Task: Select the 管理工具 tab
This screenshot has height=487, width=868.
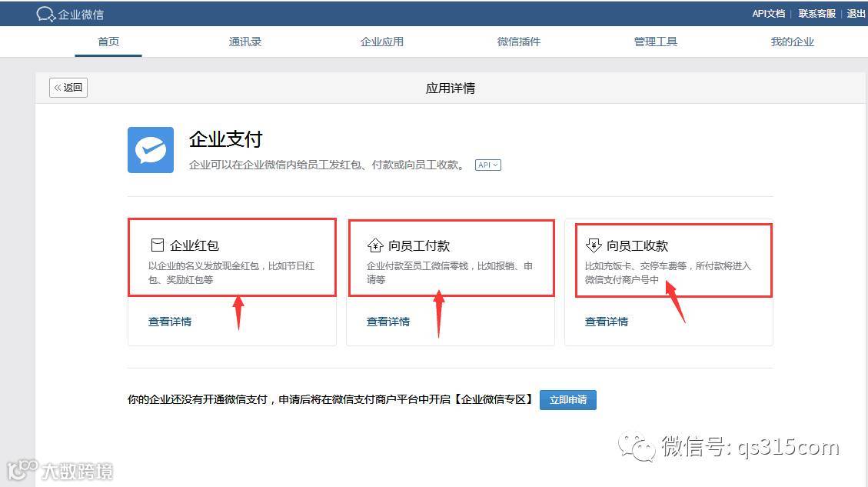Action: click(x=656, y=42)
